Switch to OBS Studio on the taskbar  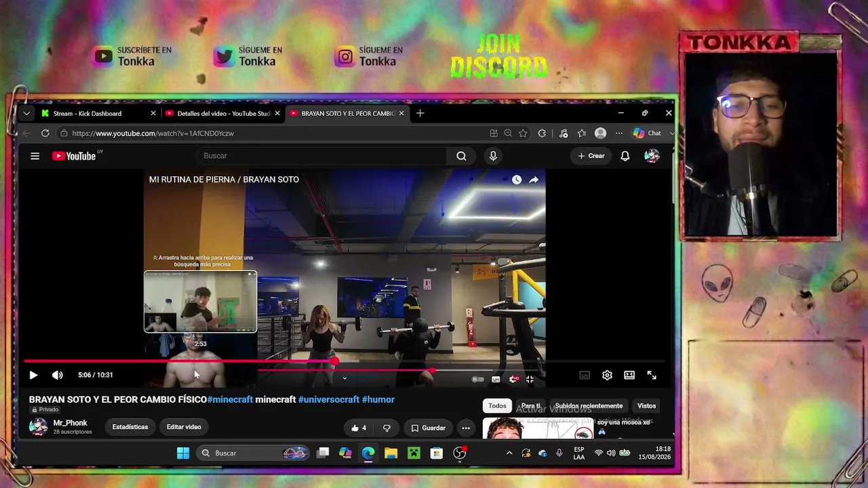(x=460, y=453)
